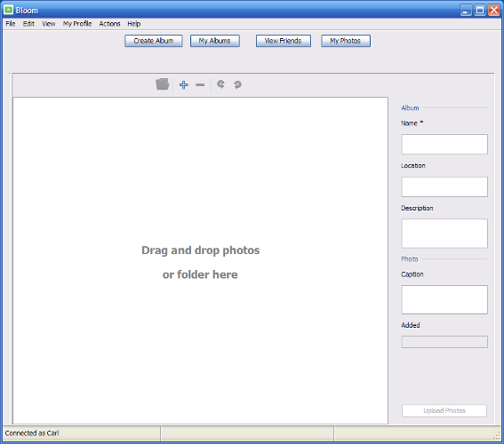
Task: Go to My Albums
Action: pos(215,41)
